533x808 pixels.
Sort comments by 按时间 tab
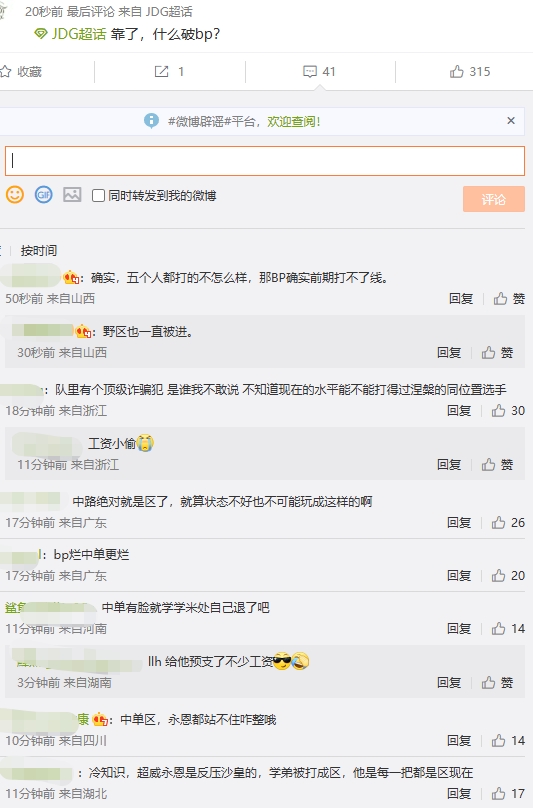[39, 251]
